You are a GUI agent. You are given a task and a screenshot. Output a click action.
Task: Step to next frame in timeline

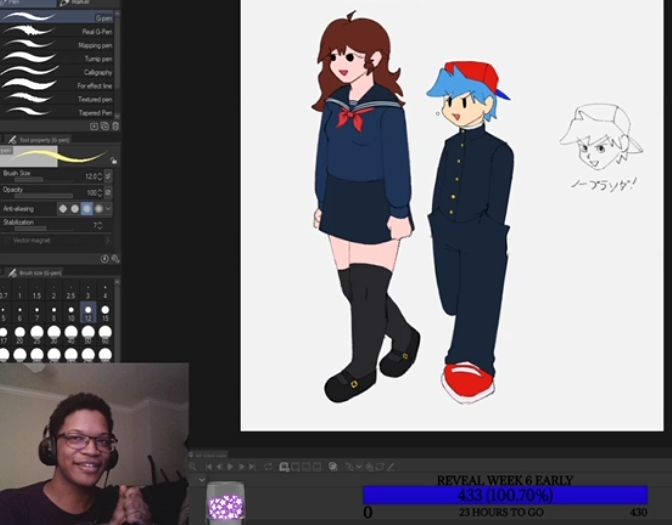[x=241, y=467]
